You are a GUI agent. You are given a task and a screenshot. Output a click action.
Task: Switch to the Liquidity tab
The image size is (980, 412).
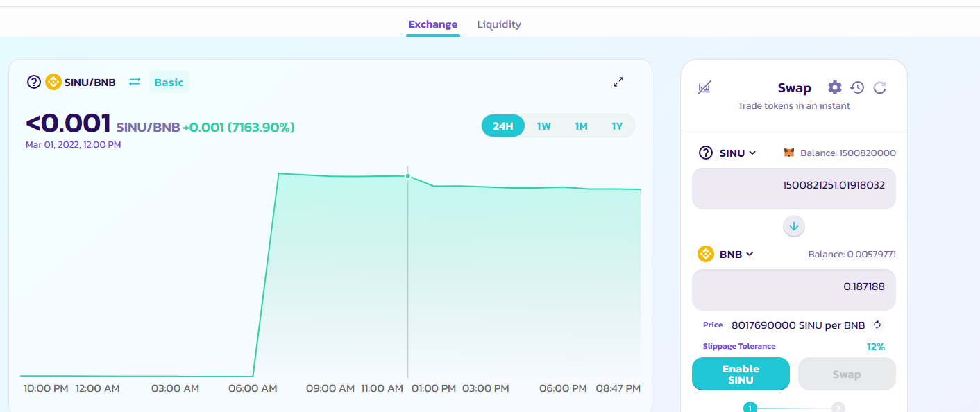point(499,24)
